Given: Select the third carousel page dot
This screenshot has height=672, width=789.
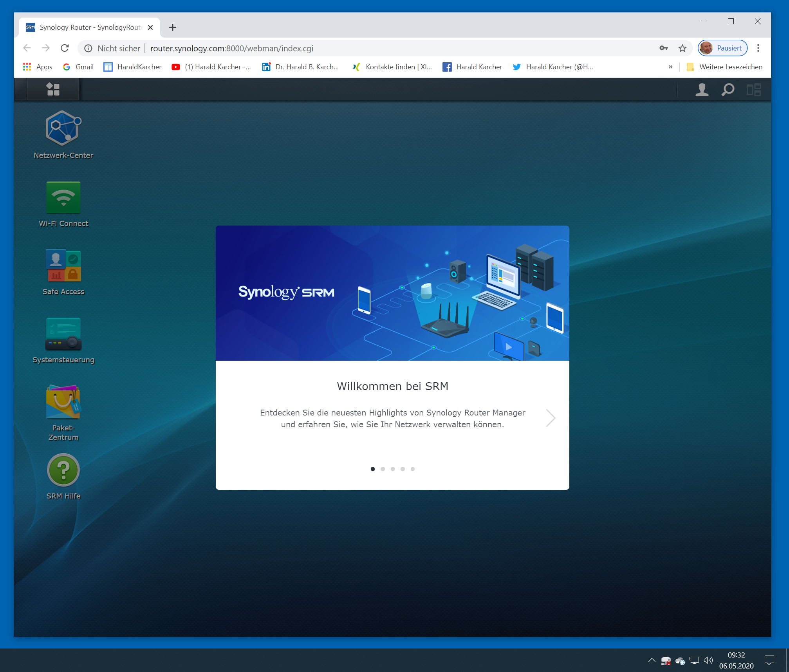Looking at the screenshot, I should [393, 469].
